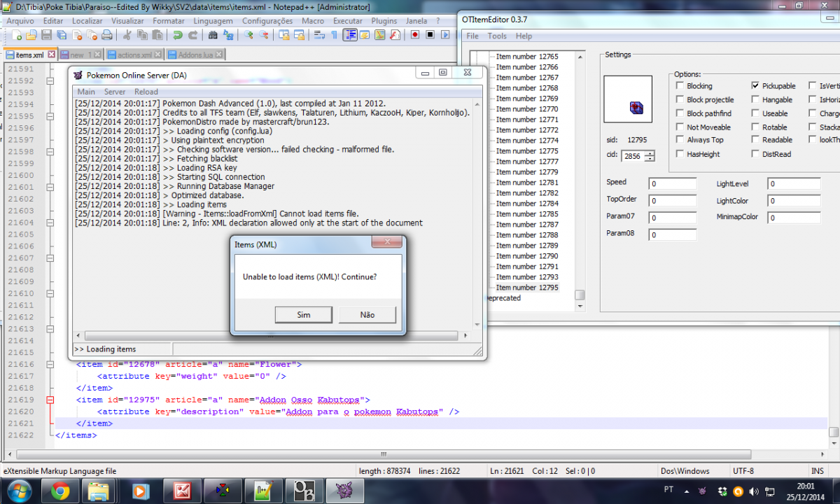
Task: Collapse the fold at line 21613
Action: click(50, 328)
